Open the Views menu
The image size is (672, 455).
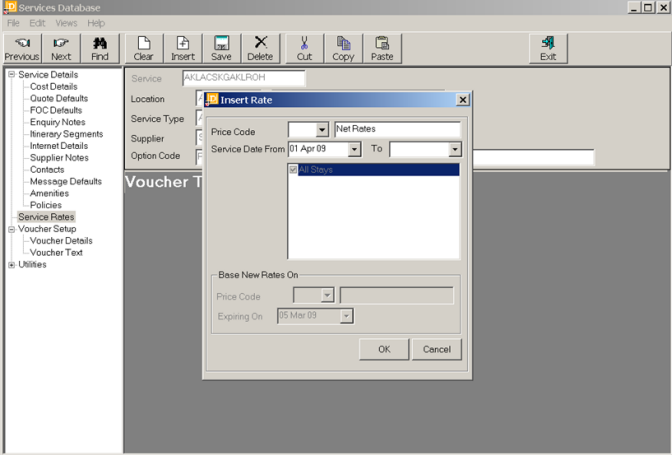coord(66,23)
